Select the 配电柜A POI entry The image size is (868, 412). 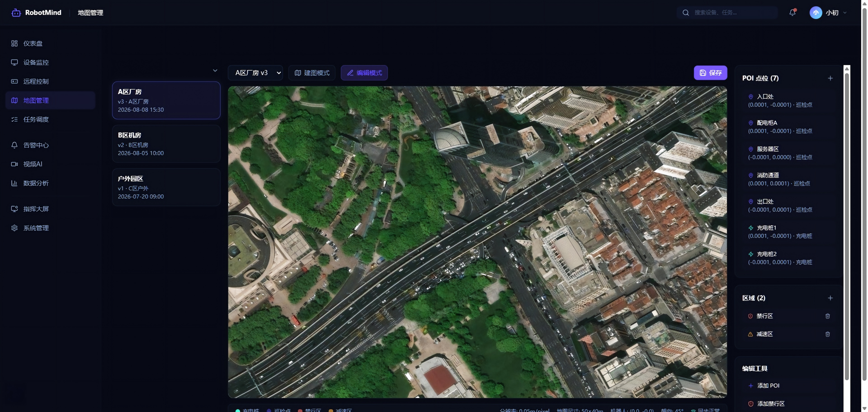click(x=789, y=127)
